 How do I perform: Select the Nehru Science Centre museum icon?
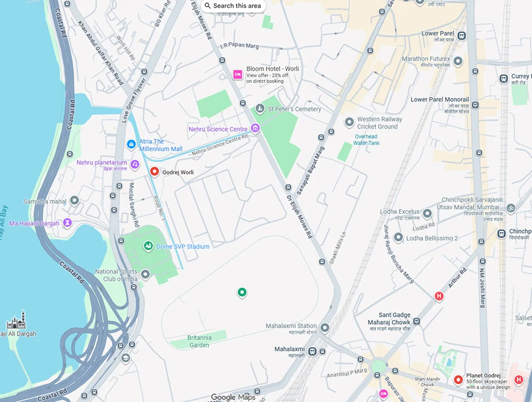point(255,128)
